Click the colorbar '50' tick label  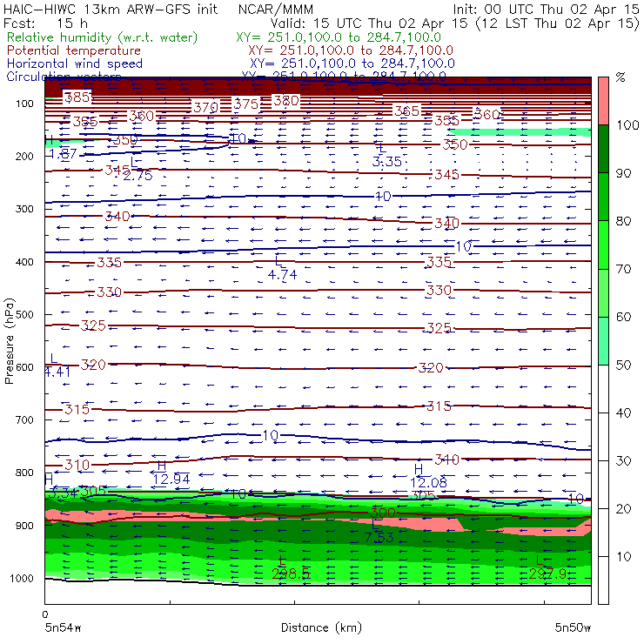pos(623,366)
